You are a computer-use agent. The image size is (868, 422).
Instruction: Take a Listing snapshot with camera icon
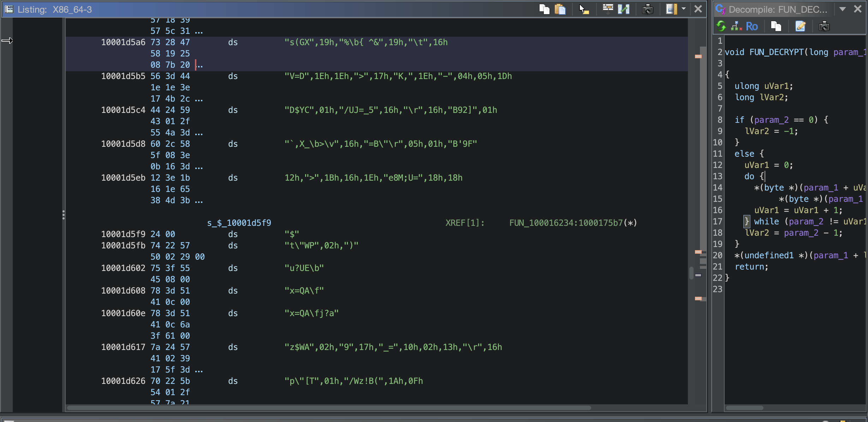pos(648,9)
